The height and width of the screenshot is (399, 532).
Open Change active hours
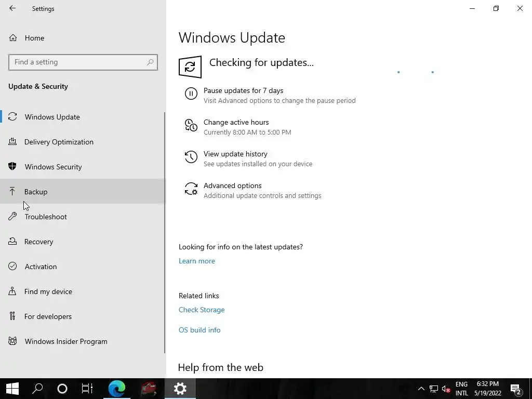coord(236,122)
